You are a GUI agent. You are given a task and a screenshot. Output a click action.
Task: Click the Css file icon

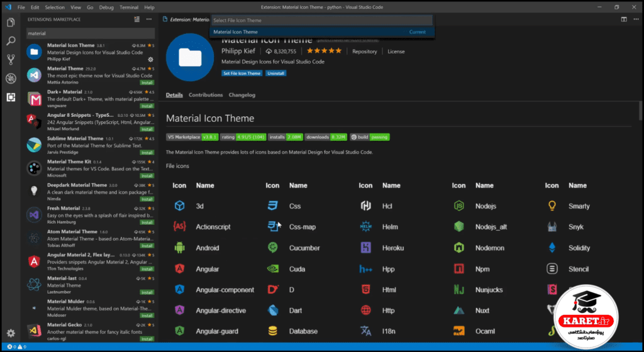point(273,206)
